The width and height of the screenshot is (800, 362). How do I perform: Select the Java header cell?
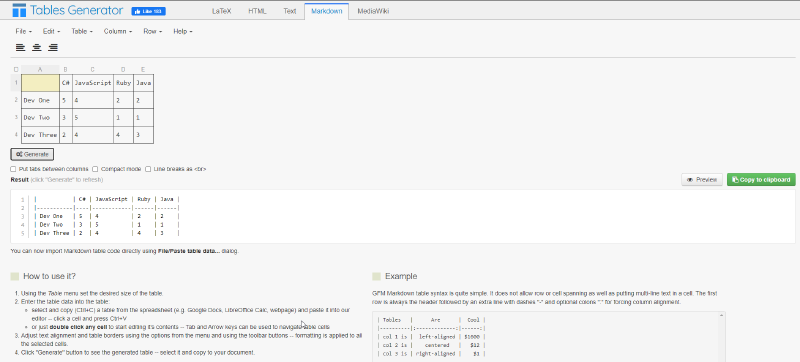[143, 83]
